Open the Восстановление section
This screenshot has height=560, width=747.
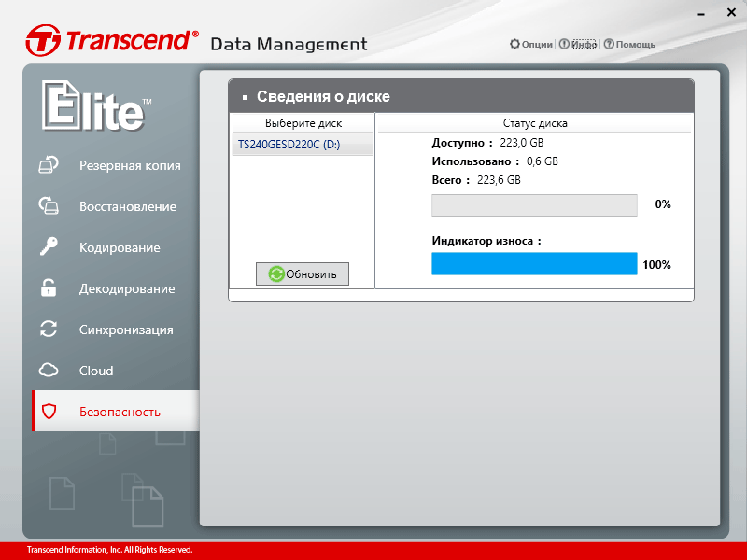(128, 206)
